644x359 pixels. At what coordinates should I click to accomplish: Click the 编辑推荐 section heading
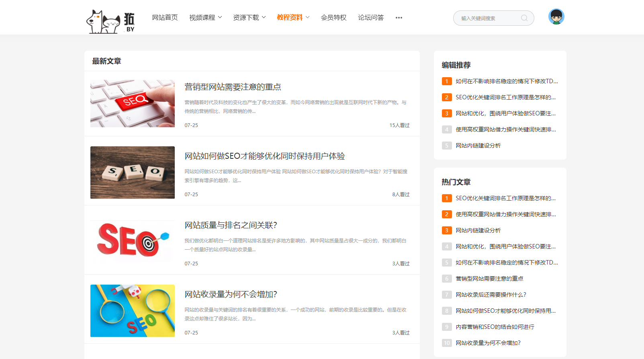[x=456, y=65]
